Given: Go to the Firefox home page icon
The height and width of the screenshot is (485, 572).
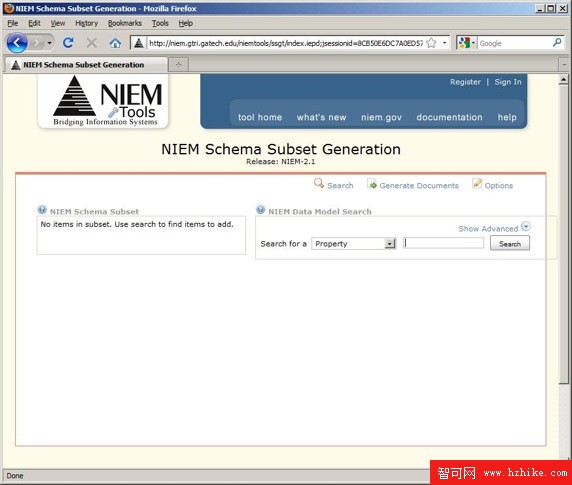Looking at the screenshot, I should pyautogui.click(x=115, y=43).
